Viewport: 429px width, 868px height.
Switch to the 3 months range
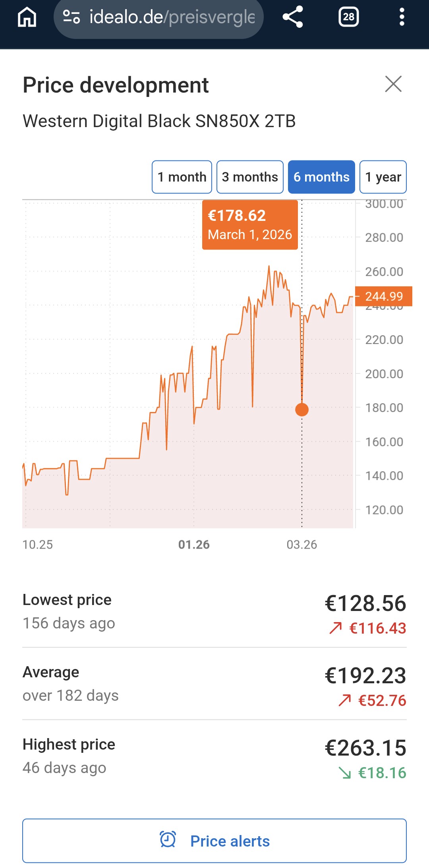(250, 177)
